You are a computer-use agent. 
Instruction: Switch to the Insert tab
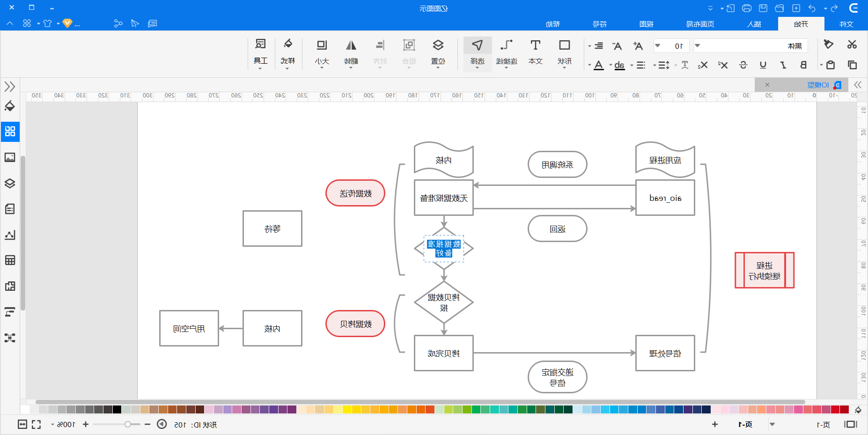[x=754, y=24]
